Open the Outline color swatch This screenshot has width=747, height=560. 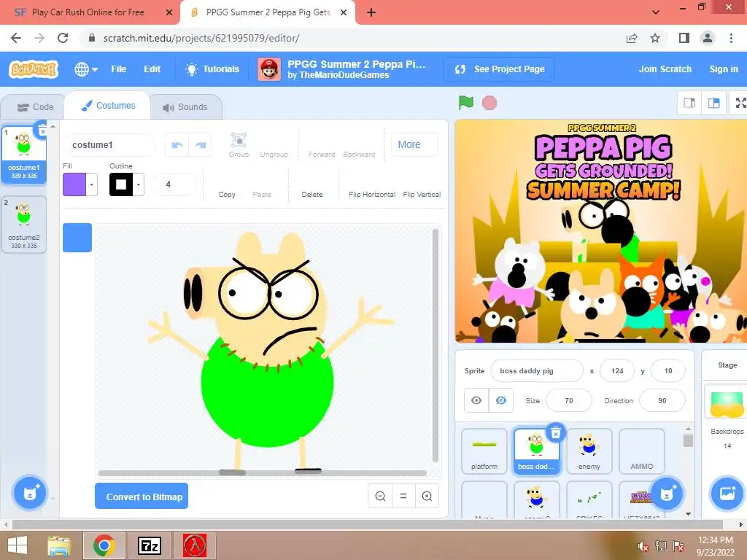coord(121,184)
